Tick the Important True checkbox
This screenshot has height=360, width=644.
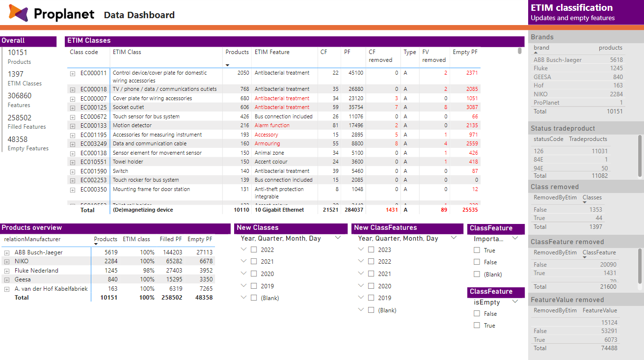(477, 250)
